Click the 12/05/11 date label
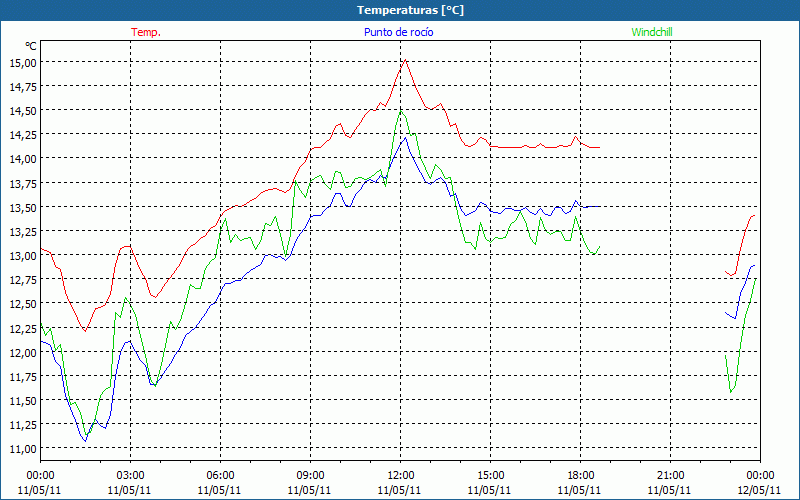Screen dimensions: 800x500 pyautogui.click(x=759, y=490)
